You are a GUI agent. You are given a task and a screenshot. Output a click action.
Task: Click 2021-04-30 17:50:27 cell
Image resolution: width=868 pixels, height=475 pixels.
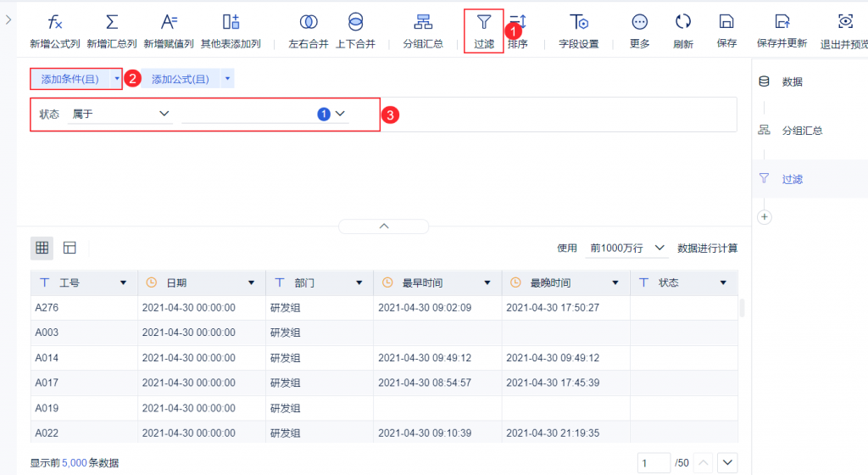565,308
